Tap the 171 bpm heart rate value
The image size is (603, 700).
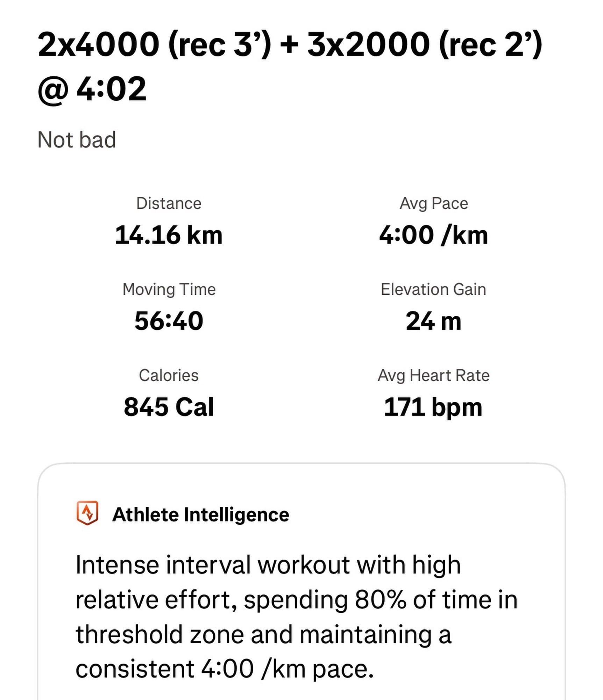433,407
